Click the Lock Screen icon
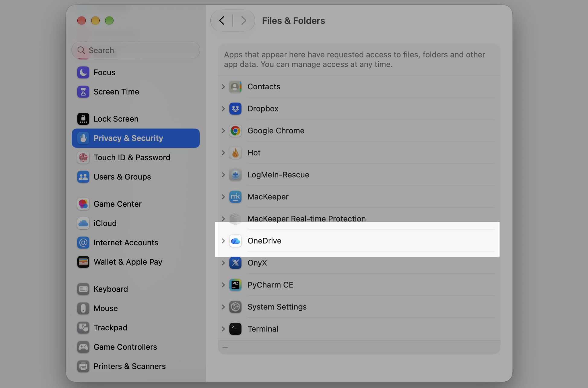The image size is (588, 388). click(83, 119)
